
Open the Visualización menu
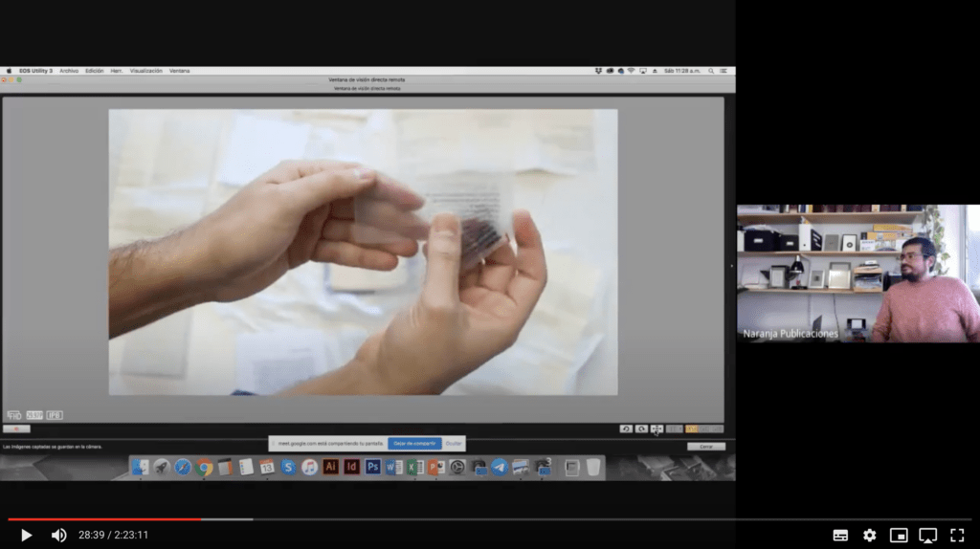click(x=145, y=71)
